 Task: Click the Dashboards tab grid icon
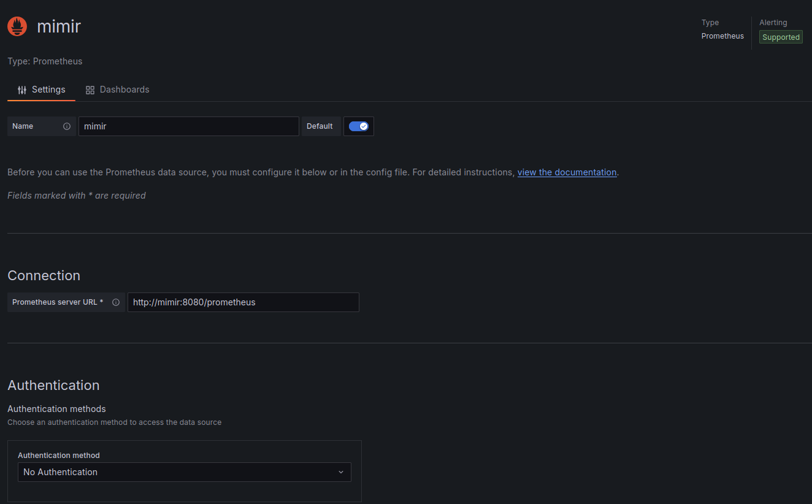point(90,90)
